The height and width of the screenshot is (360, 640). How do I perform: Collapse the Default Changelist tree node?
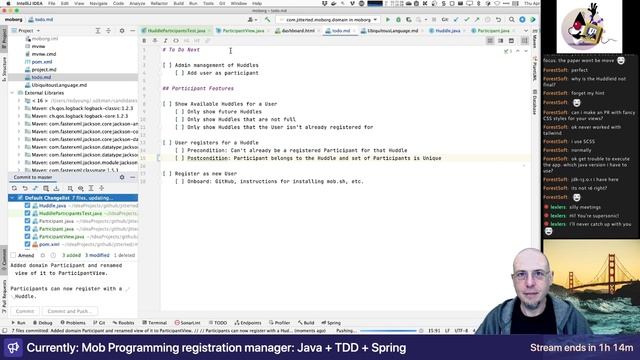point(12,198)
